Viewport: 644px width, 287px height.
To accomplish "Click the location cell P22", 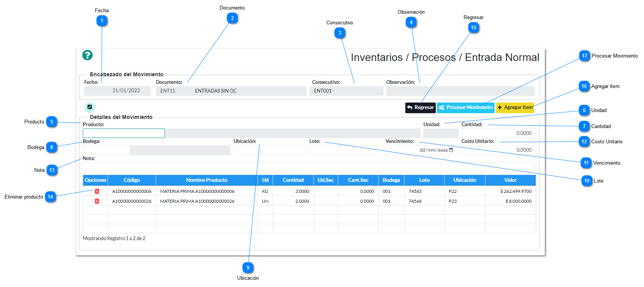I will (465, 191).
